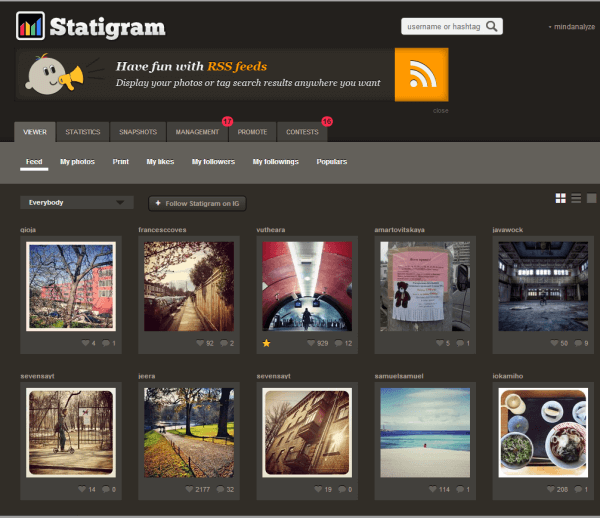Click heart icon under jeera's photo
Screen dimensions: 600x518
191,490
